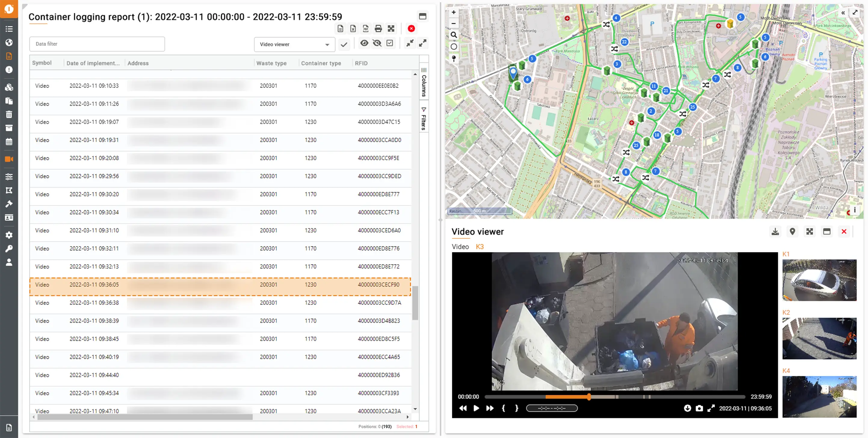This screenshot has width=868, height=438.
Task: Expand the Filters side panel
Action: point(424,119)
